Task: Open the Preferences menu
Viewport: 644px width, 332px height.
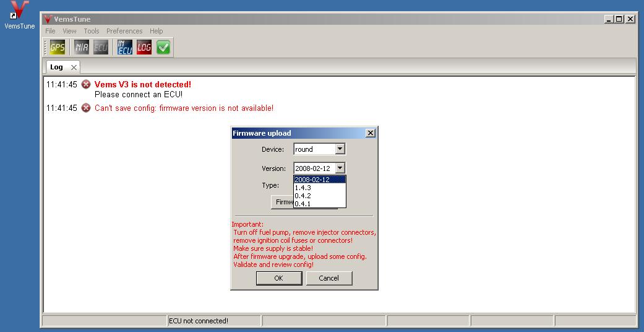Action: pyautogui.click(x=124, y=31)
